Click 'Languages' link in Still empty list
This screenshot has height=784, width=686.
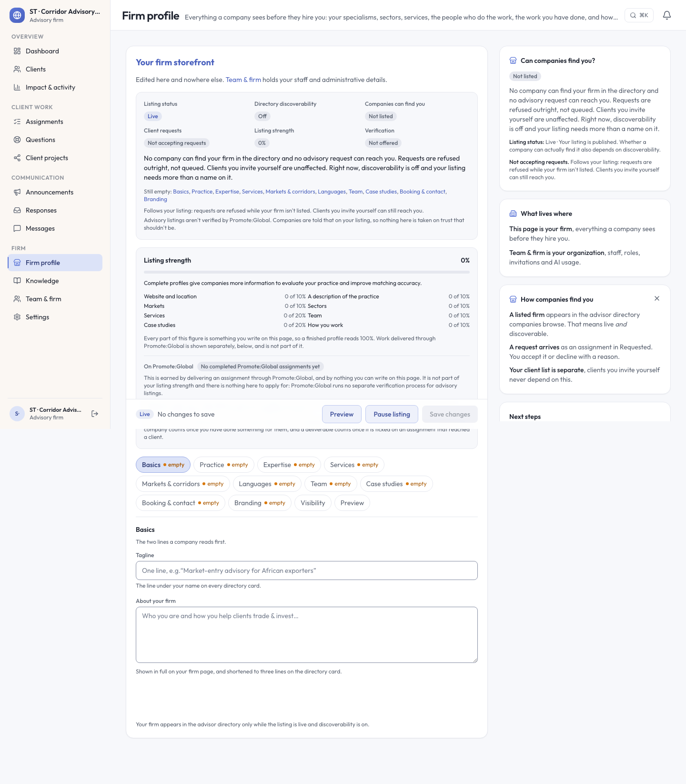pos(332,192)
